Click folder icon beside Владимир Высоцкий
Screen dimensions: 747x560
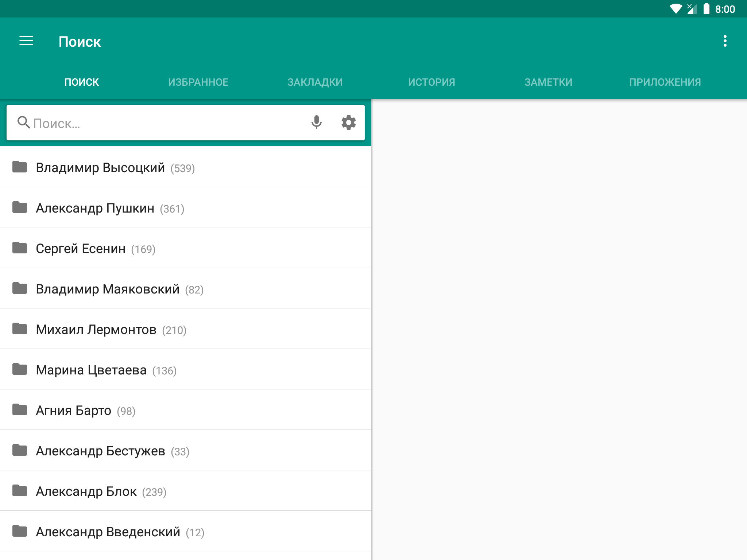(20, 167)
